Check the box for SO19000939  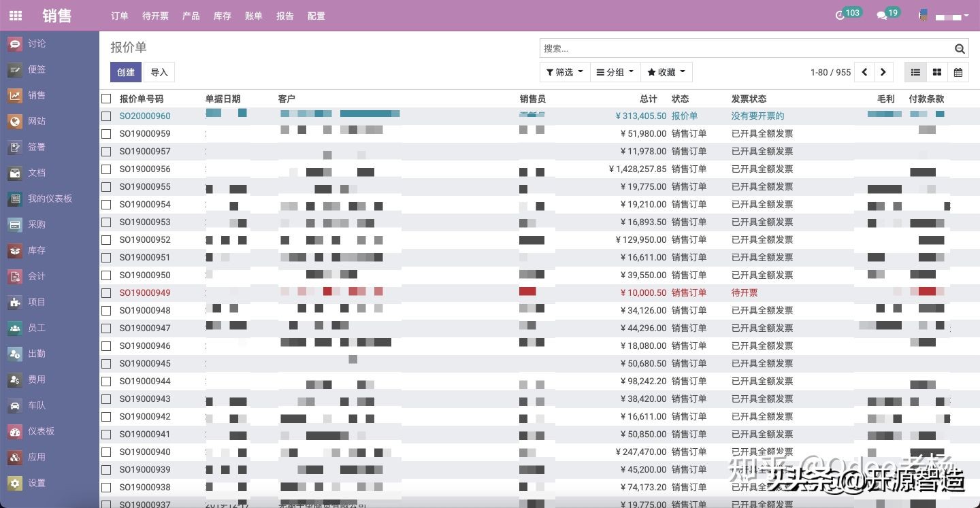(x=106, y=470)
